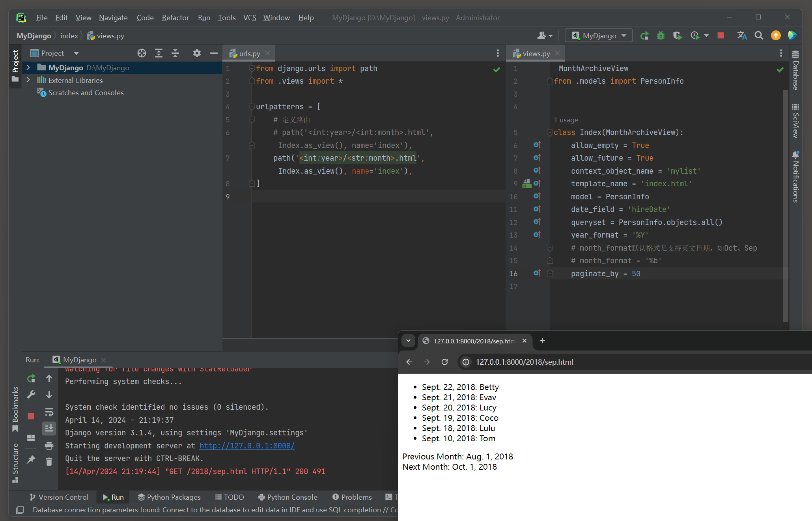Open Database side panel
812x521 pixels.
(x=795, y=70)
